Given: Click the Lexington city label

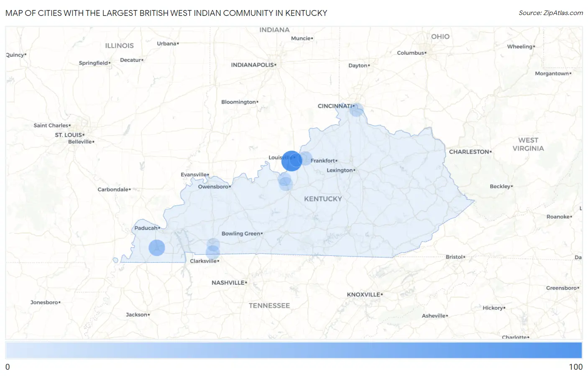Looking at the screenshot, I should pyautogui.click(x=340, y=170).
